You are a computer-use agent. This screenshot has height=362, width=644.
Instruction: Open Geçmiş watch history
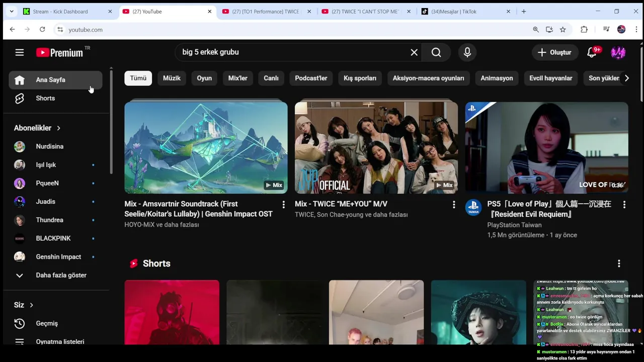click(x=55, y=323)
